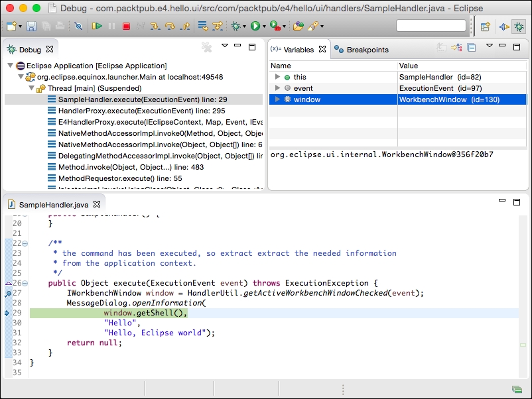Click the Resume debugging button
Screen dimensions: 532x399
click(x=97, y=27)
